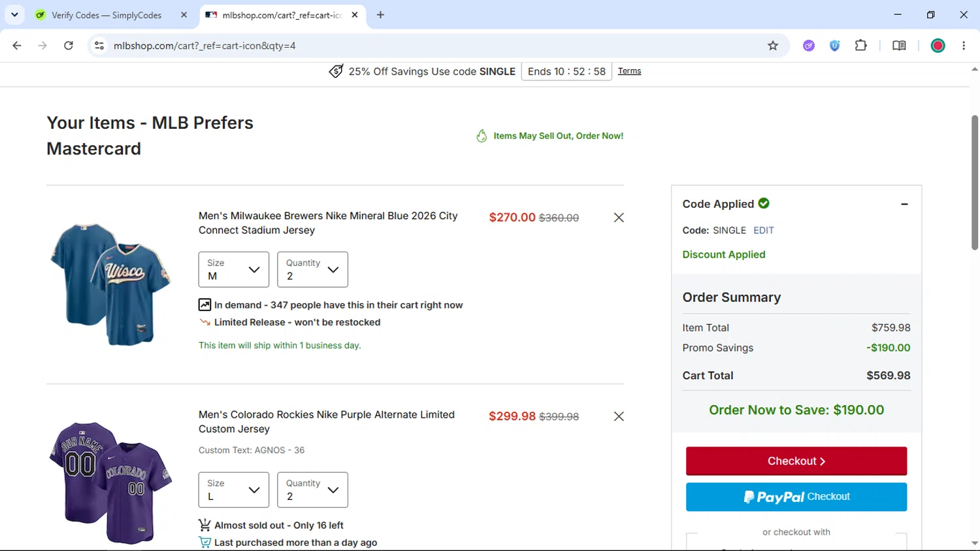The height and width of the screenshot is (551, 980).
Task: Open Size dropdown for Rockies jersey
Action: pyautogui.click(x=234, y=490)
